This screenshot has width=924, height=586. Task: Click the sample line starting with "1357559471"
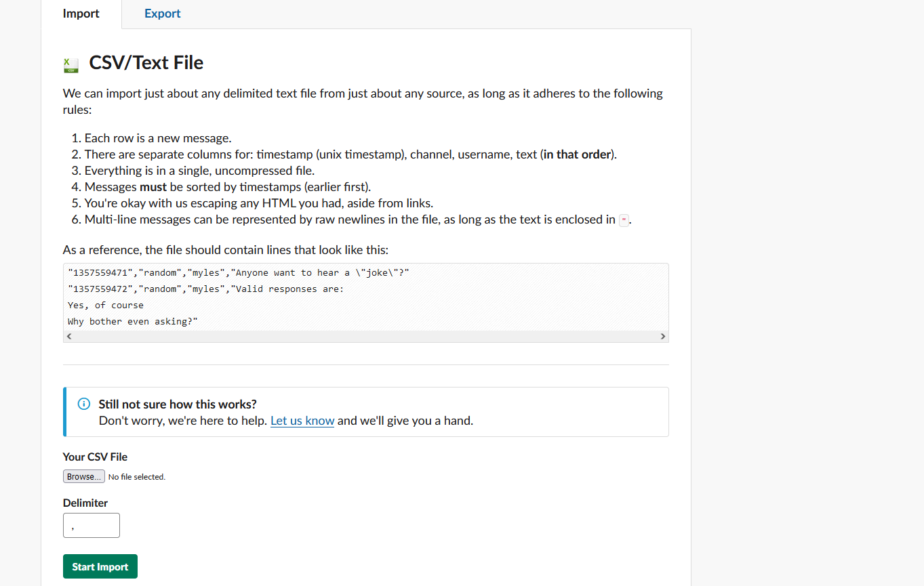pos(239,273)
